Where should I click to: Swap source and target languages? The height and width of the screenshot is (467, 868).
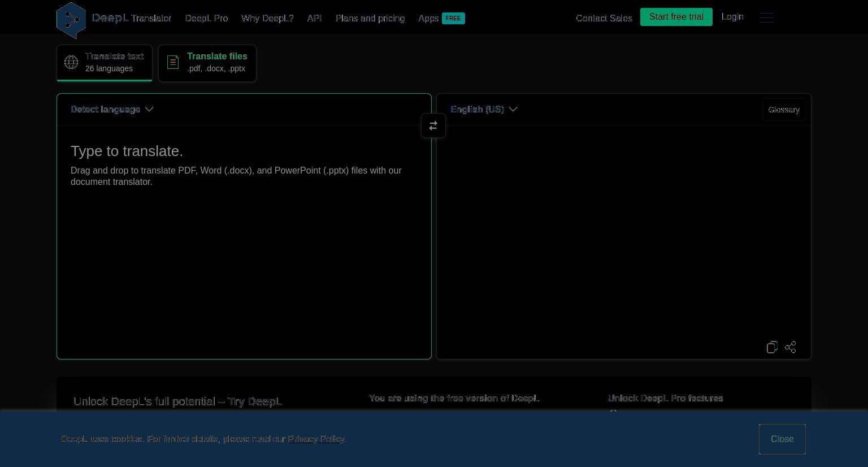point(433,126)
